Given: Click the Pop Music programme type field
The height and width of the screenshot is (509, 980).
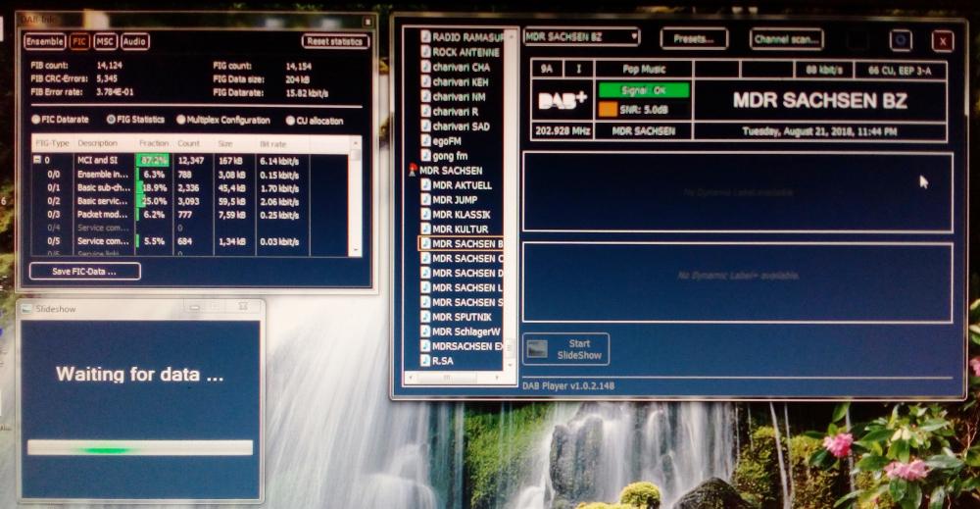Looking at the screenshot, I should [644, 69].
